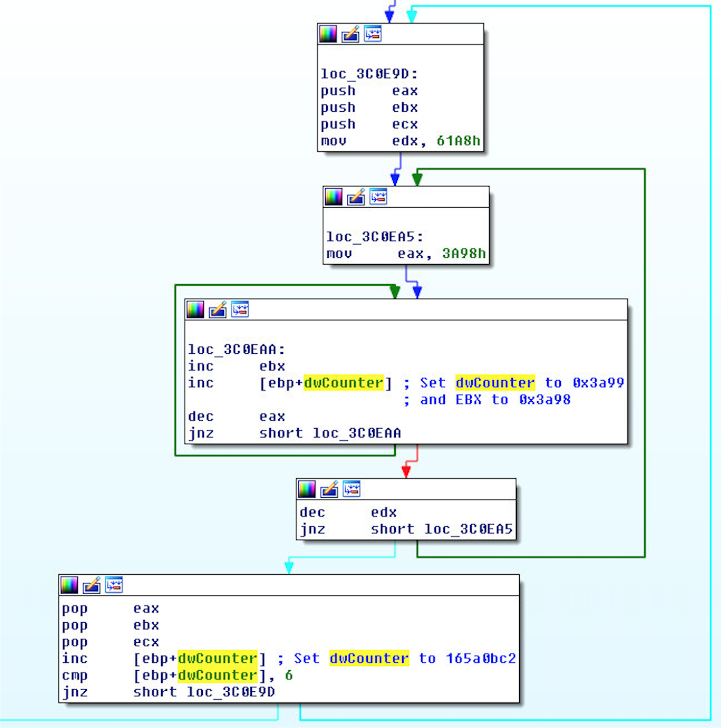This screenshot has height=728, width=721.
Task: Click the 61A8h constant in 'mov edx' instruction
Action: (458, 141)
